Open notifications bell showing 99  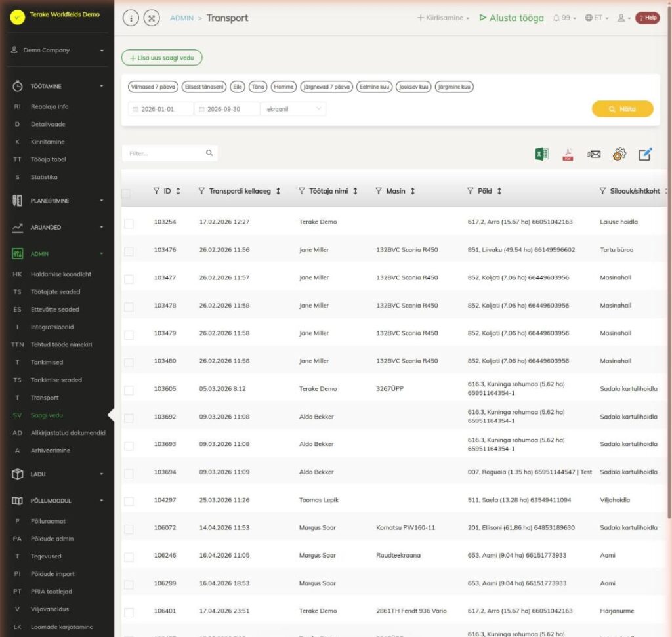(x=564, y=18)
